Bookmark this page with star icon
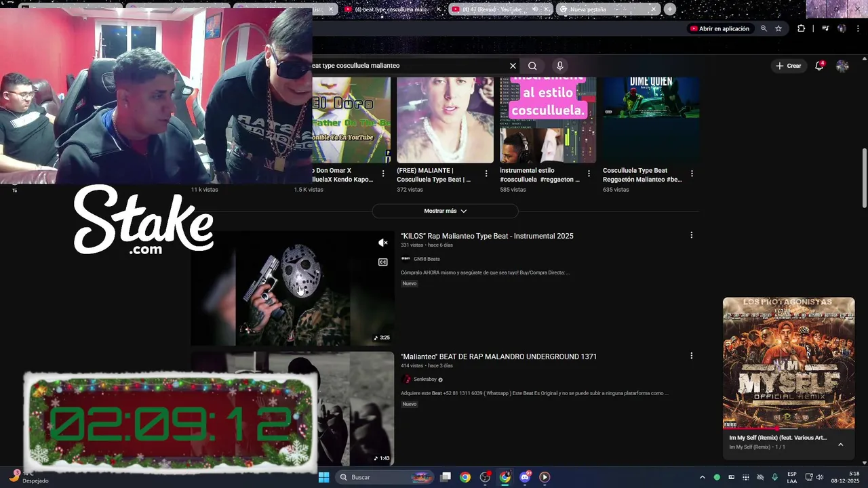Viewport: 868px width, 488px height. [x=778, y=28]
